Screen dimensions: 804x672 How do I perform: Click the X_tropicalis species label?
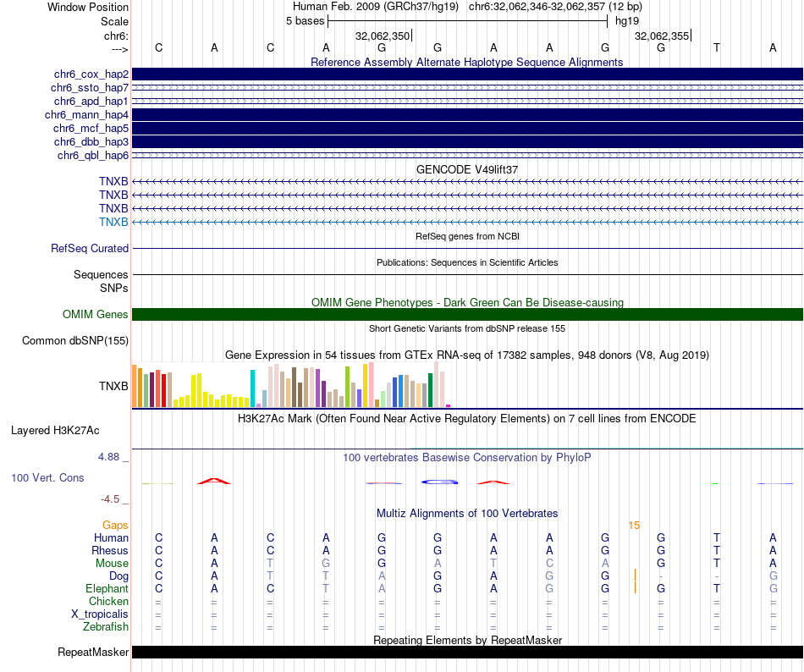pyautogui.click(x=100, y=614)
